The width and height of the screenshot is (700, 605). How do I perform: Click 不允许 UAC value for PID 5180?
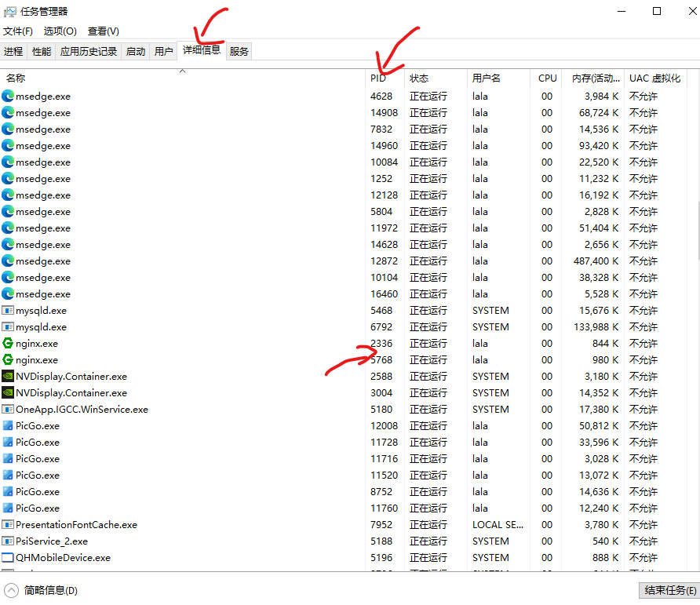[643, 410]
